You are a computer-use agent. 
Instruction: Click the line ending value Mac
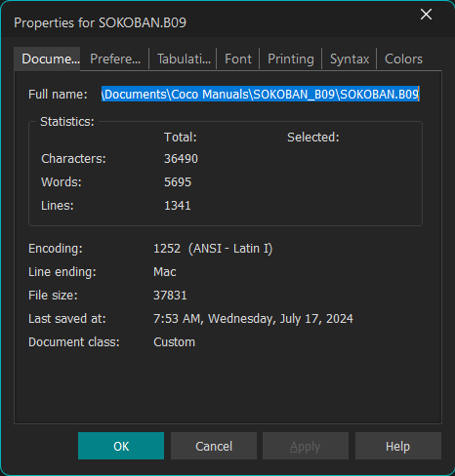click(165, 272)
